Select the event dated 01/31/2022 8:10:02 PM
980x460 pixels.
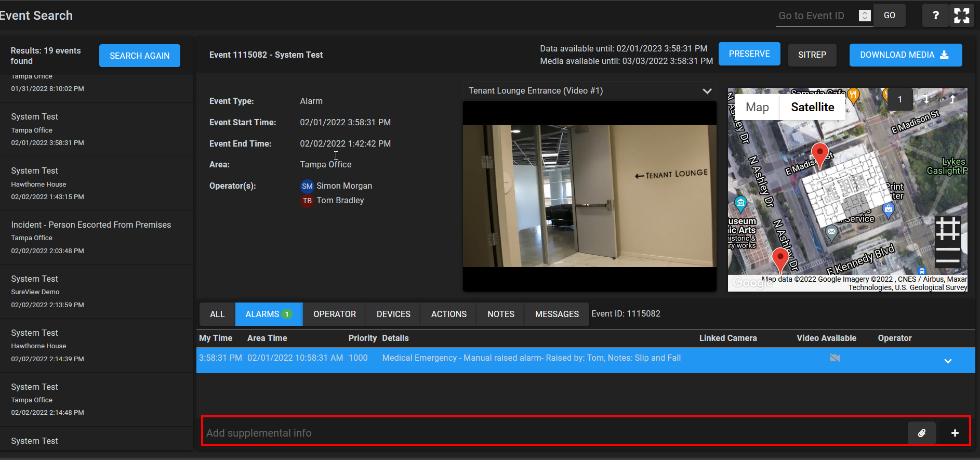tap(96, 88)
